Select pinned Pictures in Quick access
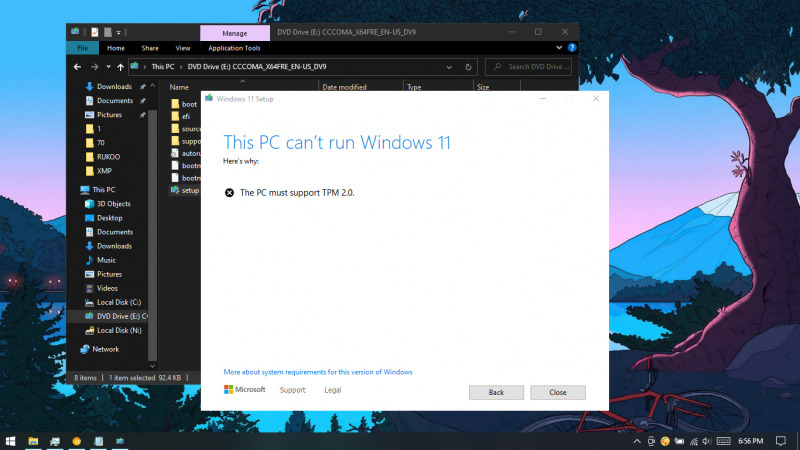The image size is (800, 450). point(109,115)
